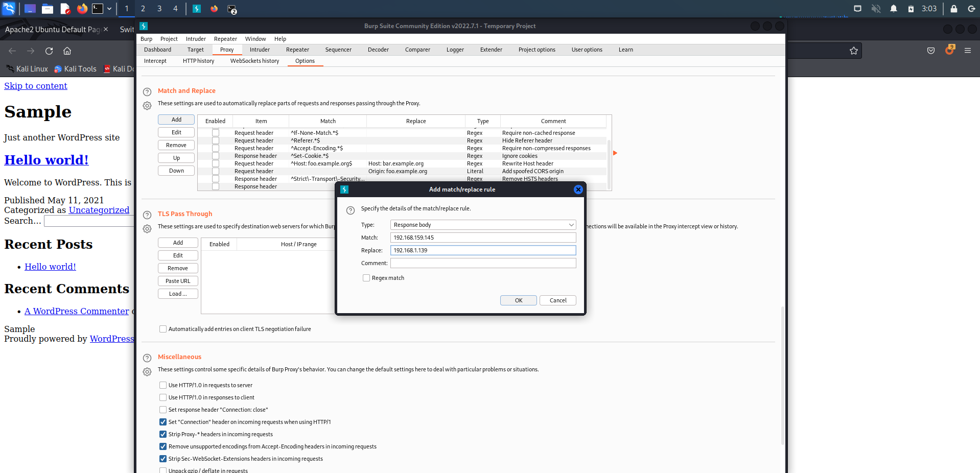Launch the file manager from the panel

48,9
